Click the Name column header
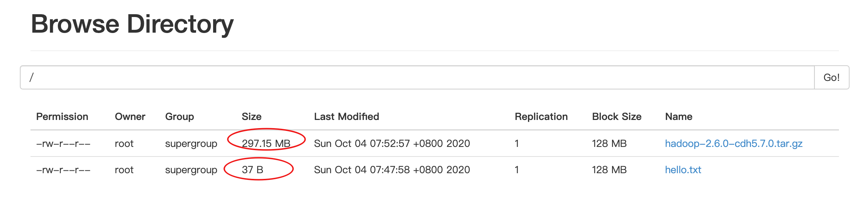Image resolution: width=868 pixels, height=203 pixels. [679, 116]
